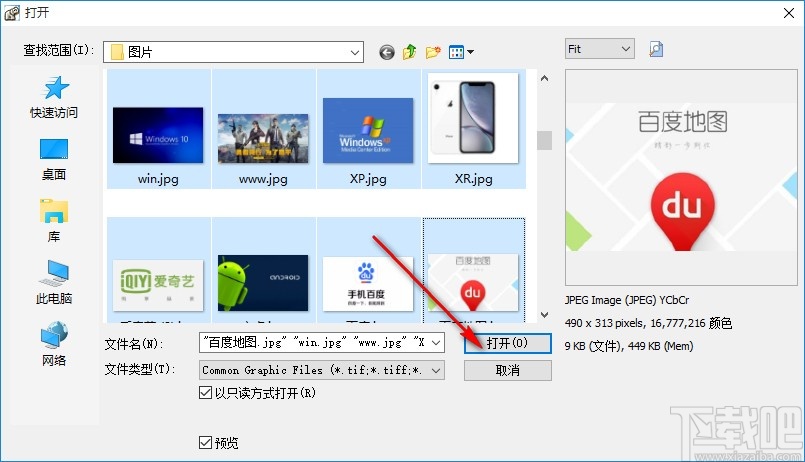The image size is (805, 462).
Task: Go up one folder level icon
Action: pos(409,52)
